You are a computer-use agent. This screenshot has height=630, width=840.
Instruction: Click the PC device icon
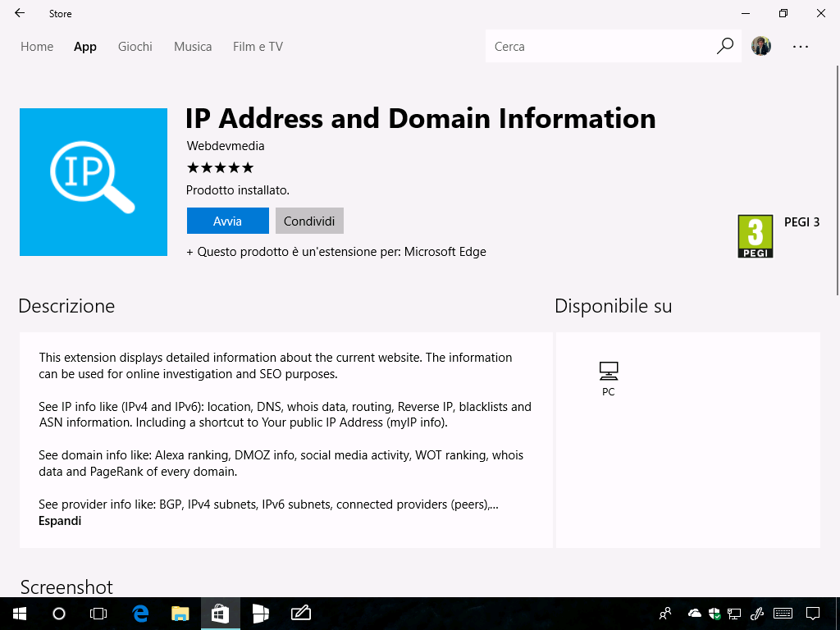[x=609, y=371]
